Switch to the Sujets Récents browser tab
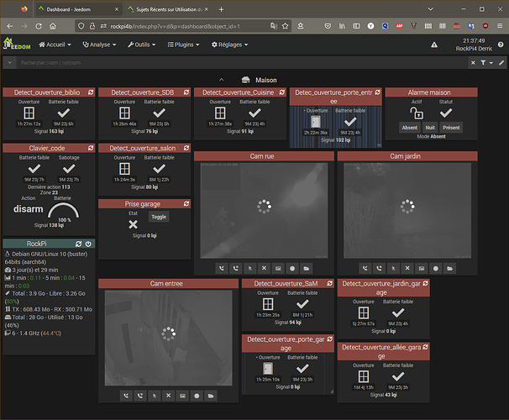The width and height of the screenshot is (509, 420). pos(165,8)
